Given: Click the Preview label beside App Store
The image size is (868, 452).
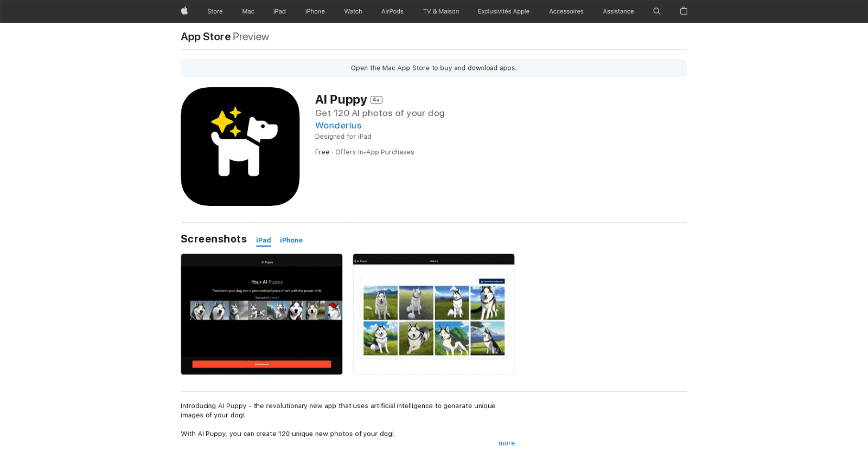Looking at the screenshot, I should click(251, 36).
